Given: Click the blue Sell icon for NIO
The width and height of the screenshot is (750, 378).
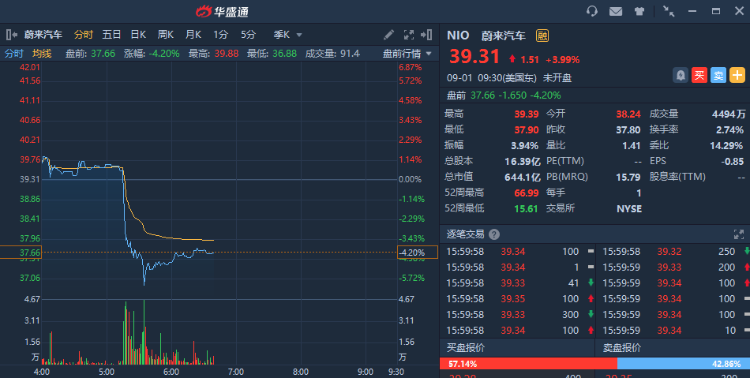Looking at the screenshot, I should coord(718,75).
